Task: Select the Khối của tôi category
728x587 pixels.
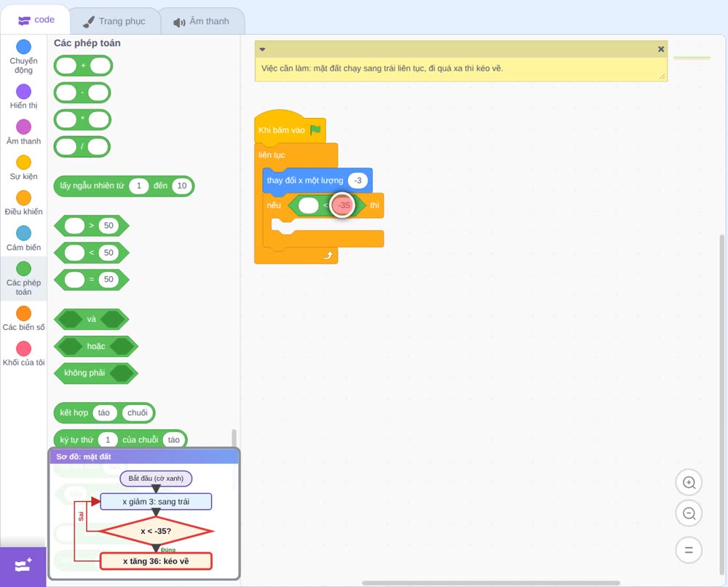Action: [x=24, y=354]
